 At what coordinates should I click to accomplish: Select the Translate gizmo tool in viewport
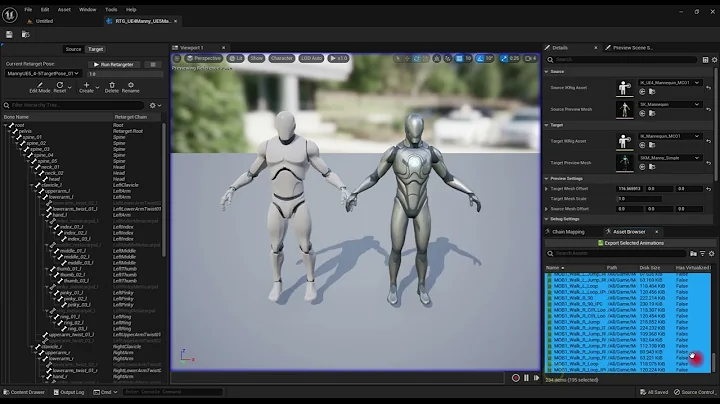(407, 58)
